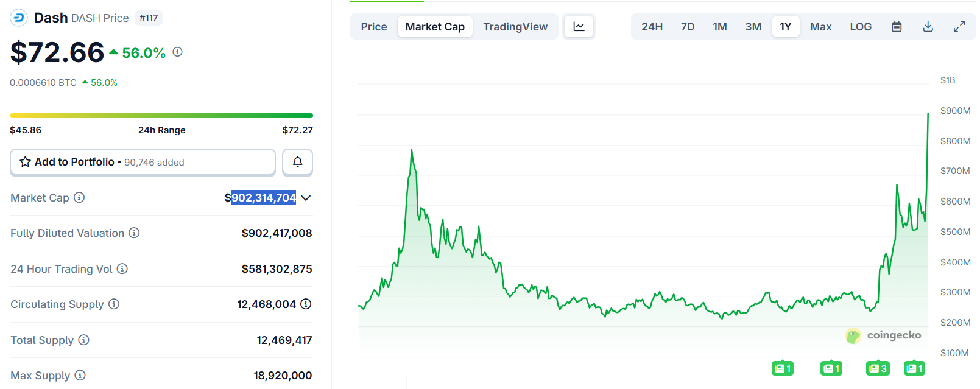Select the Max time range button
The height and width of the screenshot is (389, 980).
pyautogui.click(x=820, y=27)
